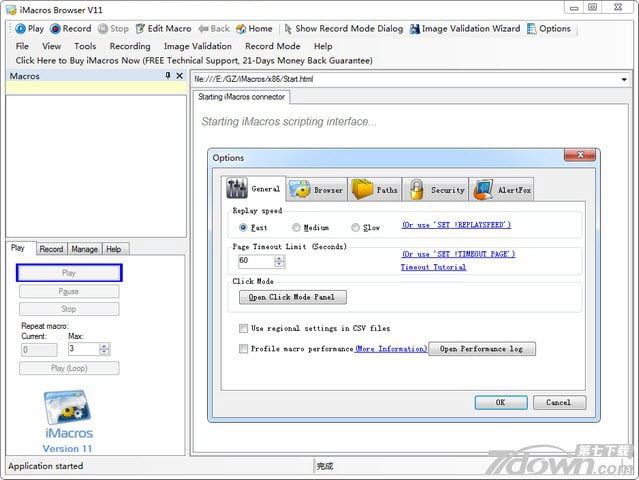Open the File menu

tap(22, 46)
